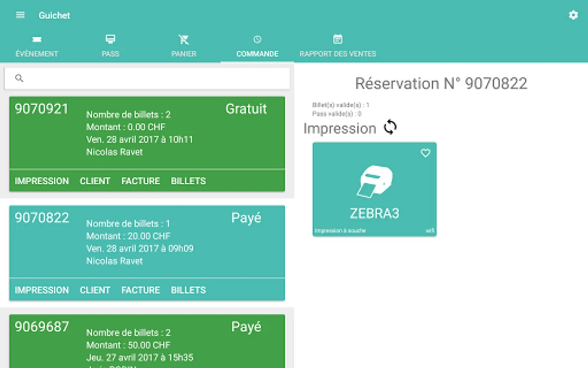588x368 pixels.
Task: Switch to the Évènement tab
Action: 37,46
